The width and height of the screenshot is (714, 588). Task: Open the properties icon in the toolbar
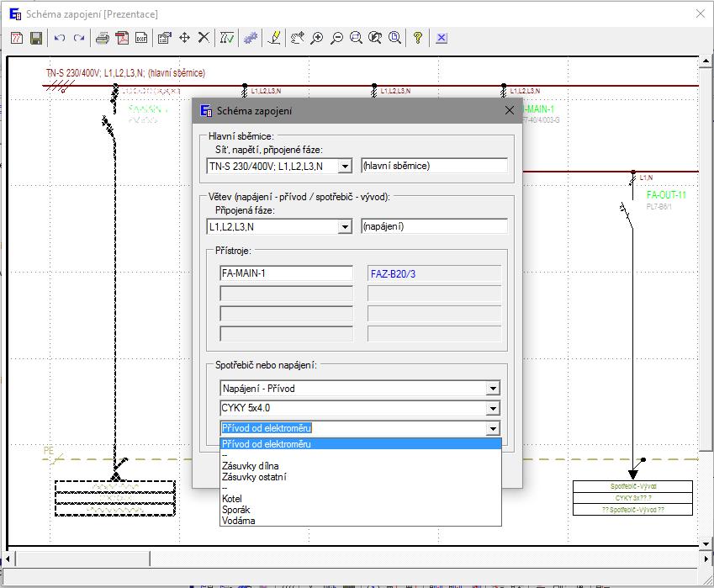pos(164,38)
